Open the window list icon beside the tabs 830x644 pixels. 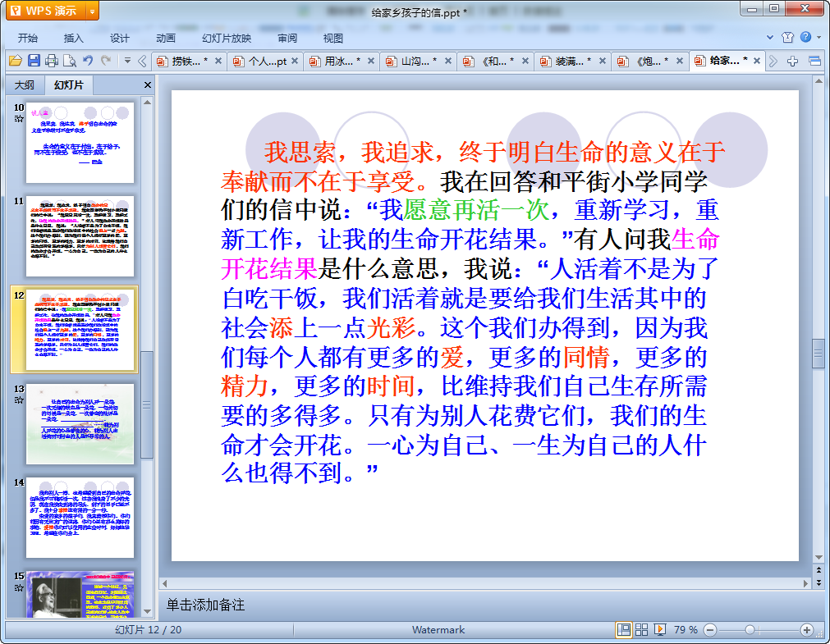[x=815, y=62]
